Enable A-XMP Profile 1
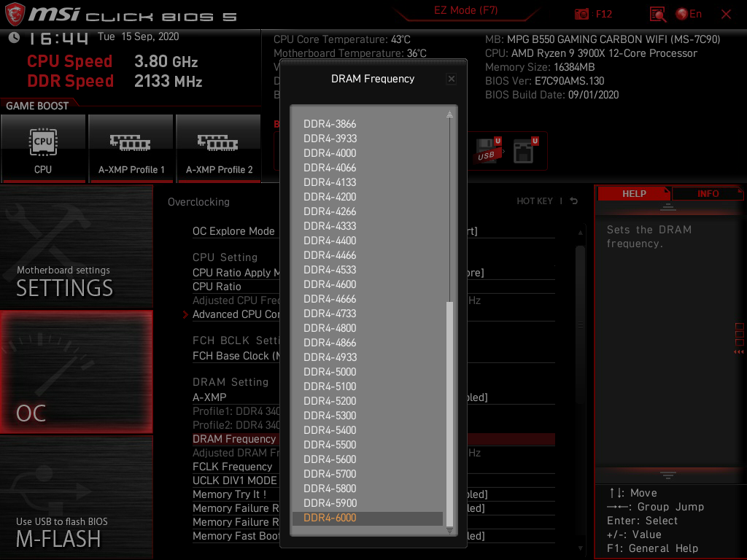The image size is (747, 560). click(x=131, y=148)
